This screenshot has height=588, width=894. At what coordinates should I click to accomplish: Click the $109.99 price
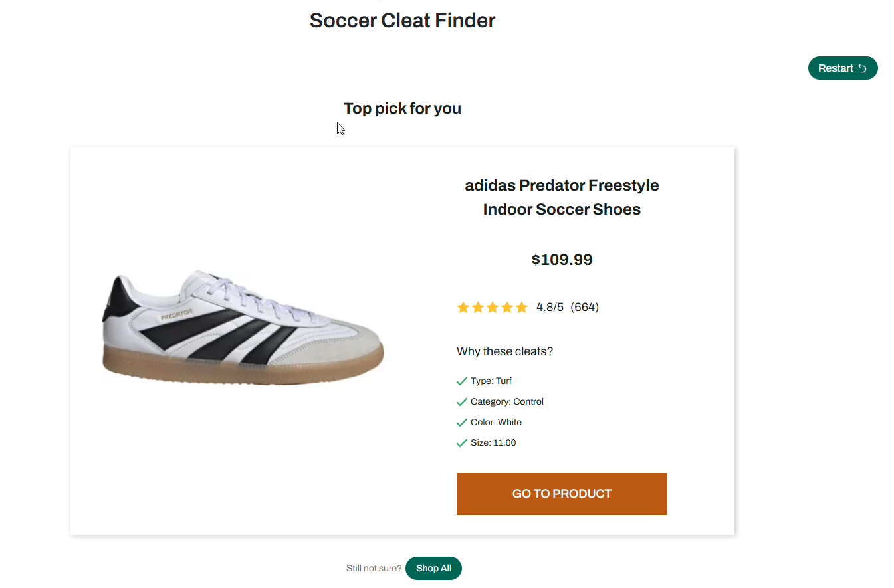[562, 260]
